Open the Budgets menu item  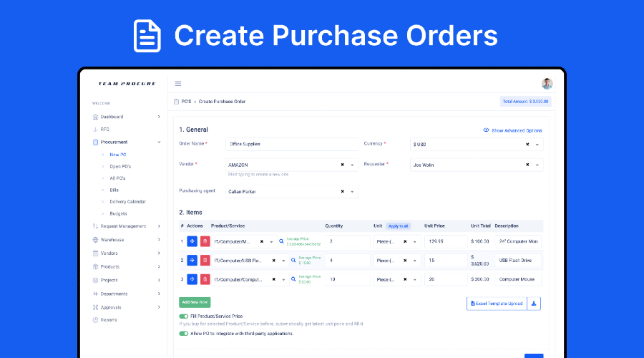[x=118, y=214]
